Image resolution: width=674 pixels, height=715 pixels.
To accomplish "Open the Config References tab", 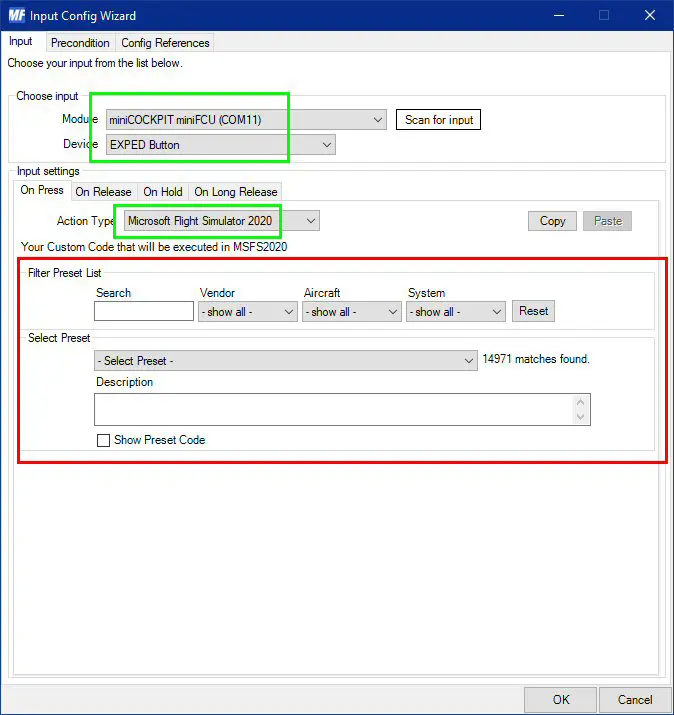I will [165, 43].
